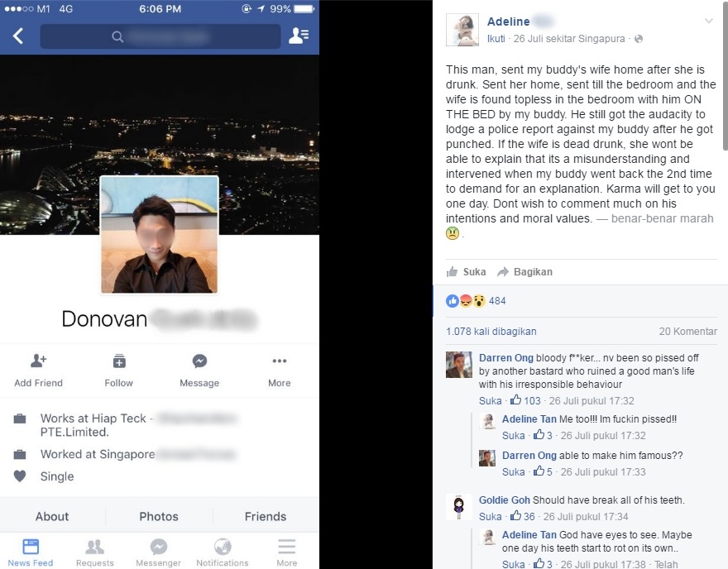
Task: Open the friends list icon in header
Action: pos(299,36)
